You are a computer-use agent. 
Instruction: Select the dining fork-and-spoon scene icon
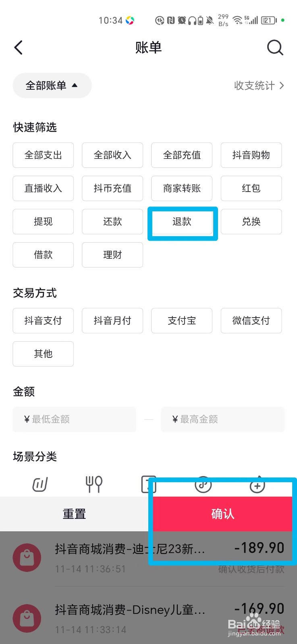click(94, 484)
